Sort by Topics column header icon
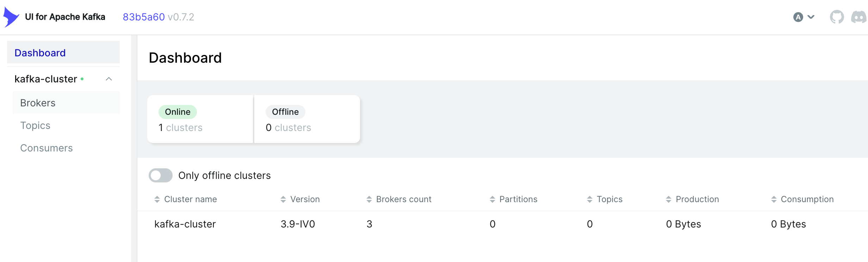868x262 pixels. (x=590, y=199)
